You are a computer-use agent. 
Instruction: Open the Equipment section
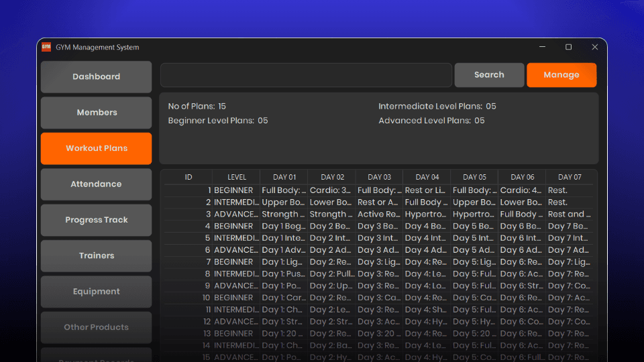click(x=96, y=292)
